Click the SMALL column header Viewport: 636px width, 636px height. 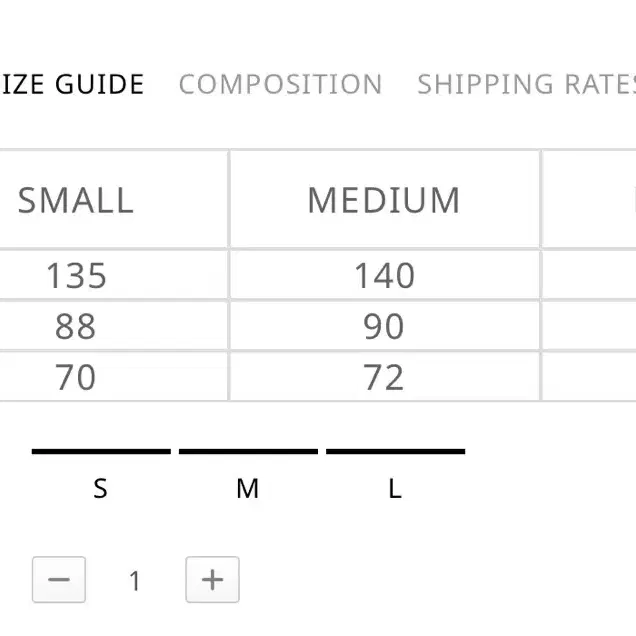point(76,200)
